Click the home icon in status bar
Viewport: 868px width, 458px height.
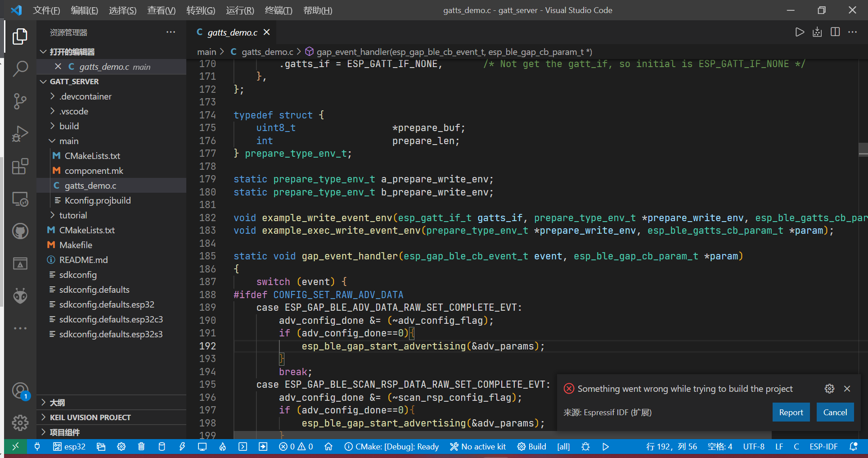(328, 446)
